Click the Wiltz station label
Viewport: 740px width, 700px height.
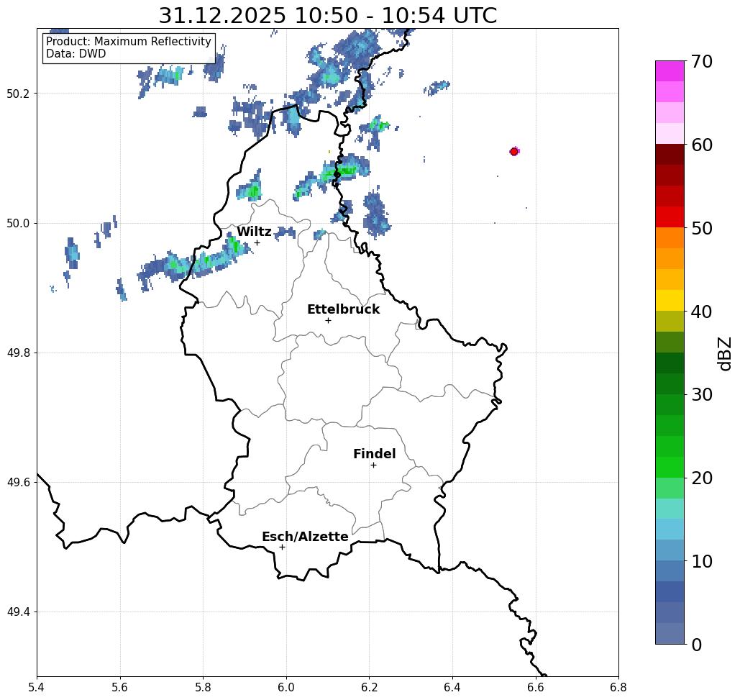point(254,232)
